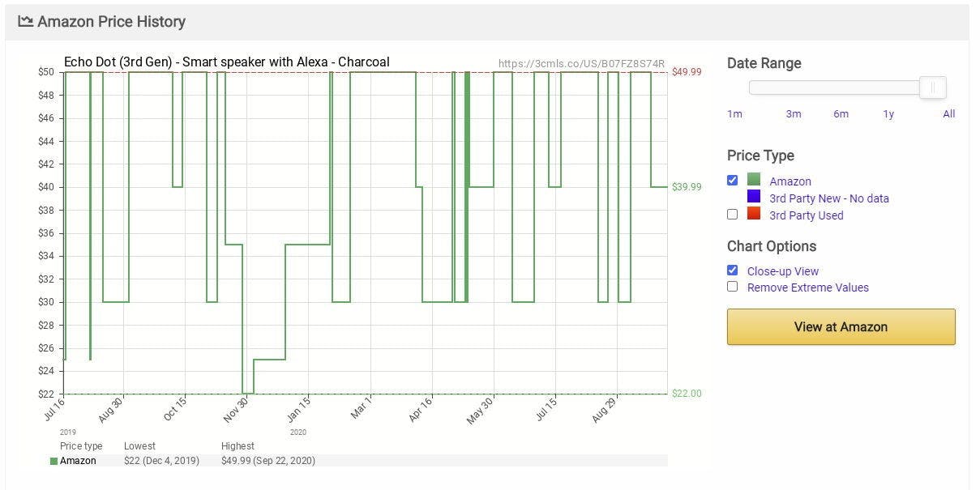Set date range to 3m
Screen dimensions: 980x490
click(794, 114)
